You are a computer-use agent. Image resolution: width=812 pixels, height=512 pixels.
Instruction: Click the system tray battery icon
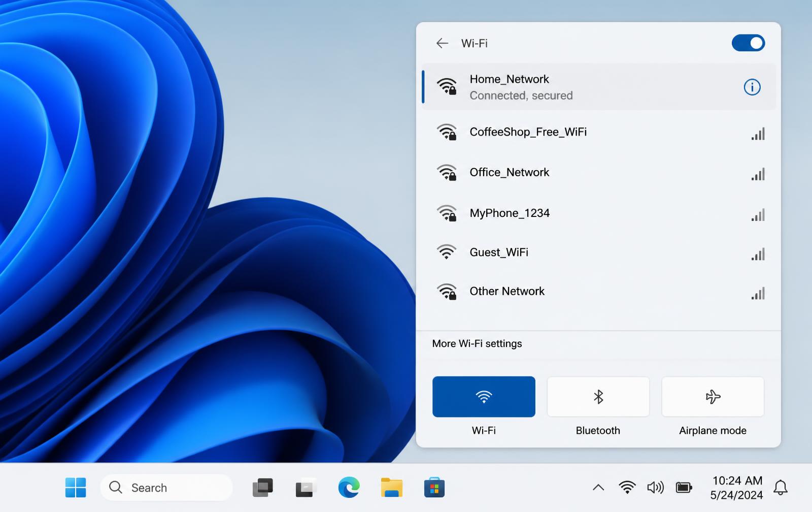pyautogui.click(x=684, y=488)
